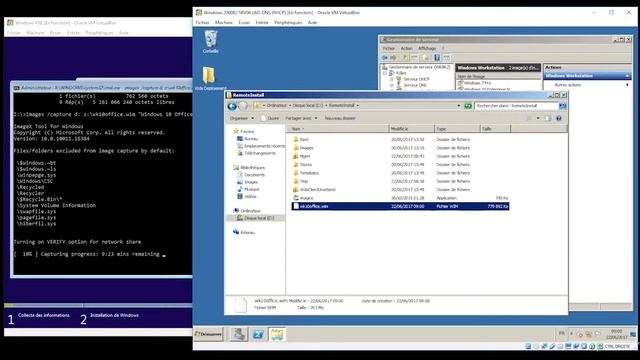Open Action menu in Server Manager window

click(x=407, y=49)
